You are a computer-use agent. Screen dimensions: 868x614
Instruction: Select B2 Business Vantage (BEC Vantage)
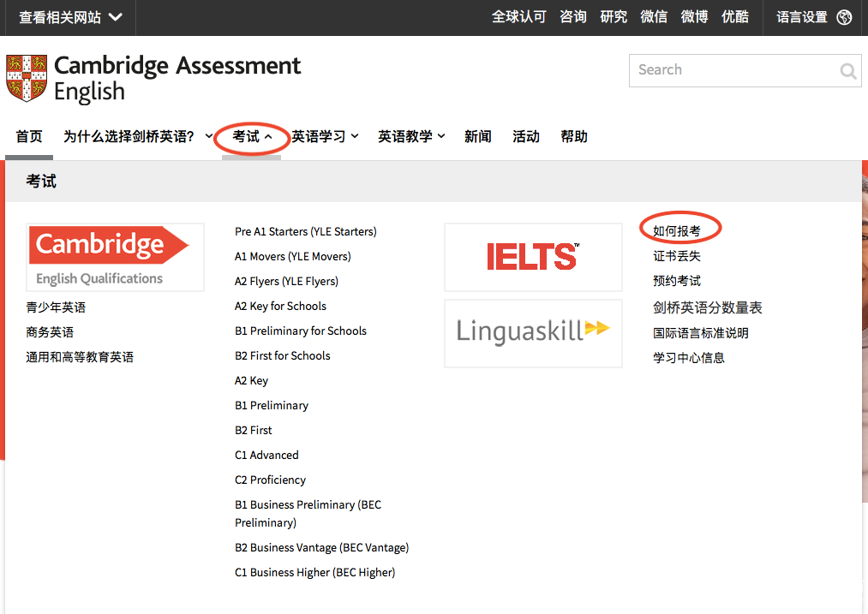tap(321, 547)
